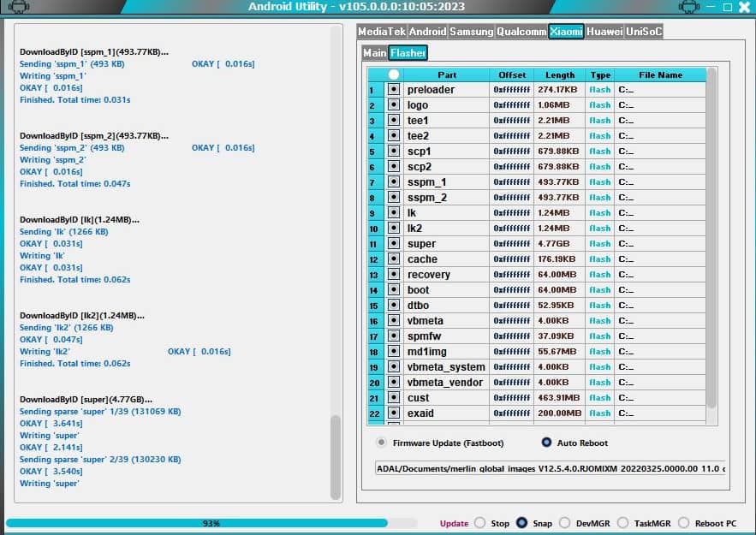Viewport: 756px width, 535px height.
Task: Select the scp1 partition name
Action: point(419,152)
